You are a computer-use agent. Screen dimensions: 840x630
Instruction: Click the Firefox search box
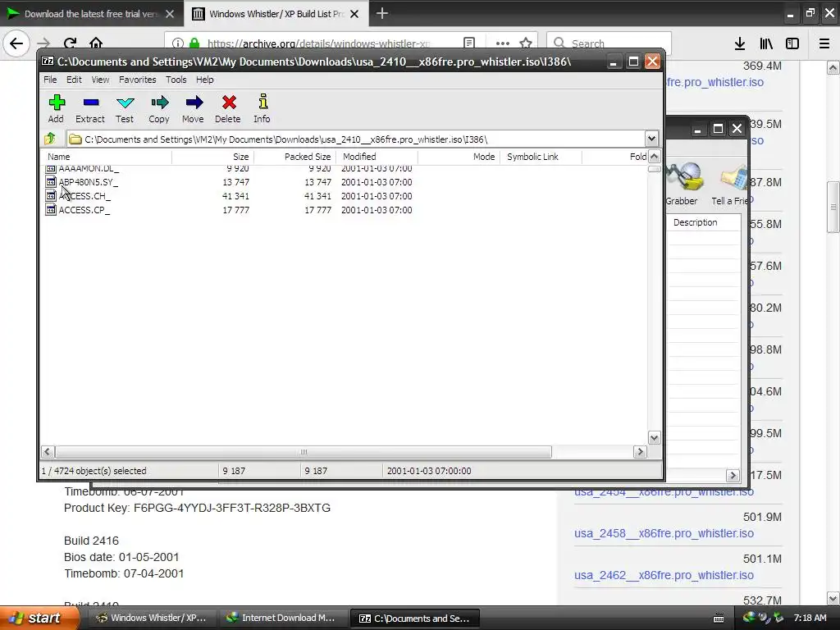click(609, 43)
